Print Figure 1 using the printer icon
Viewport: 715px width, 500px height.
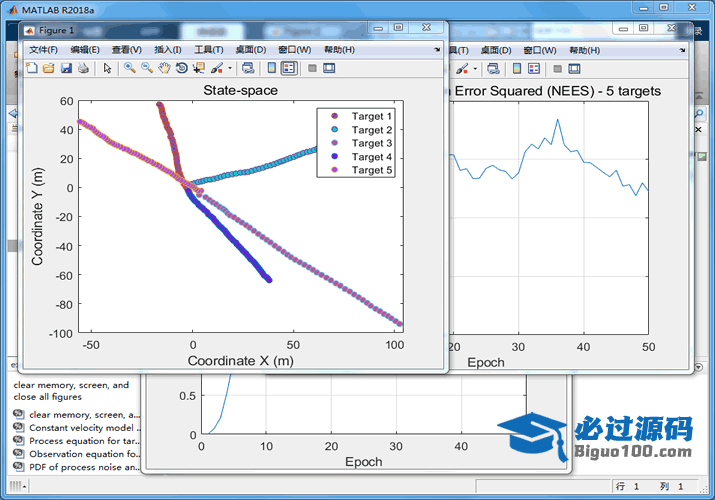(84, 68)
